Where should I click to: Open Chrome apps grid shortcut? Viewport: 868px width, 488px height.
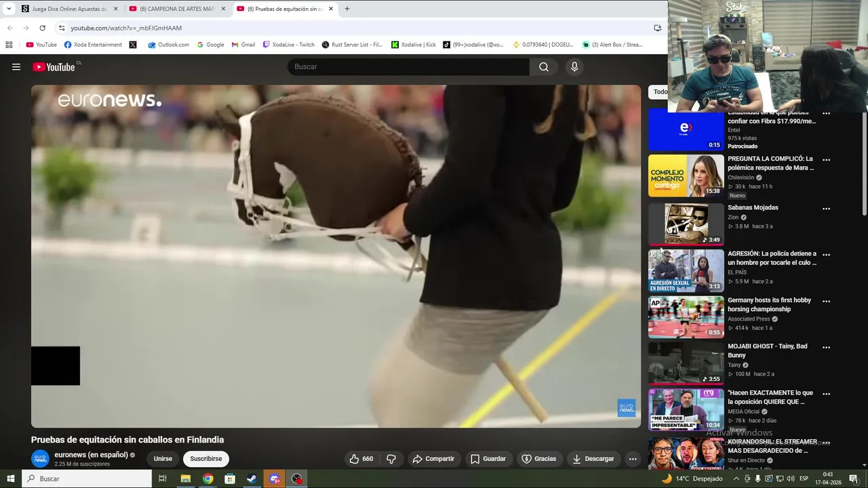(9, 45)
